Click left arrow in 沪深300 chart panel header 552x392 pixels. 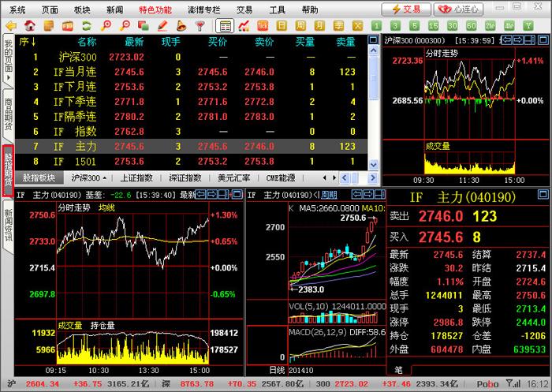coord(506,39)
